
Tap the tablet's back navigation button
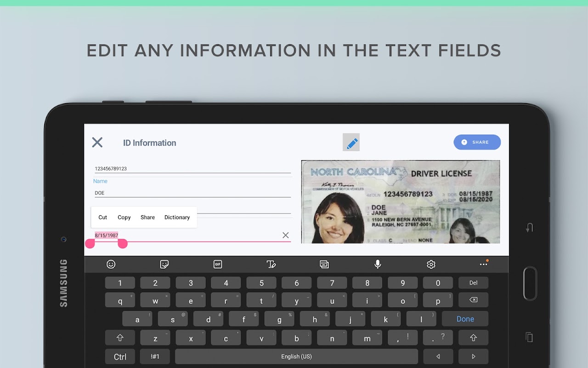click(529, 228)
